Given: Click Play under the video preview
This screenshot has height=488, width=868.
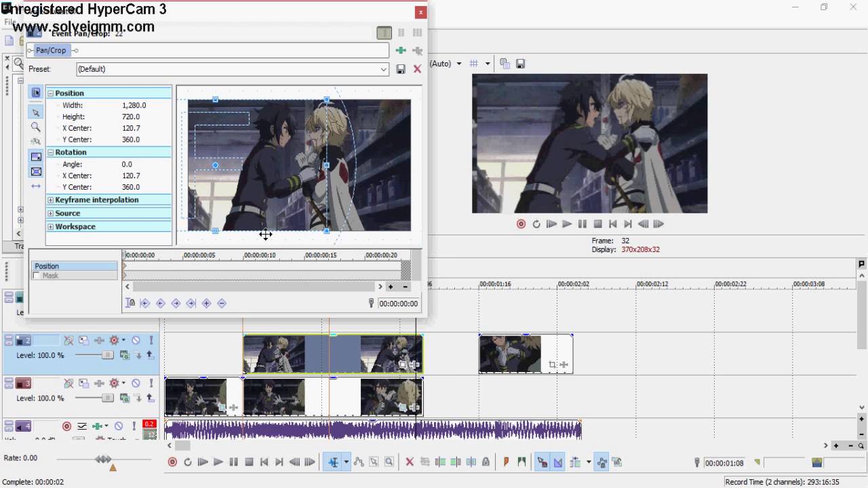Looking at the screenshot, I should coord(566,224).
